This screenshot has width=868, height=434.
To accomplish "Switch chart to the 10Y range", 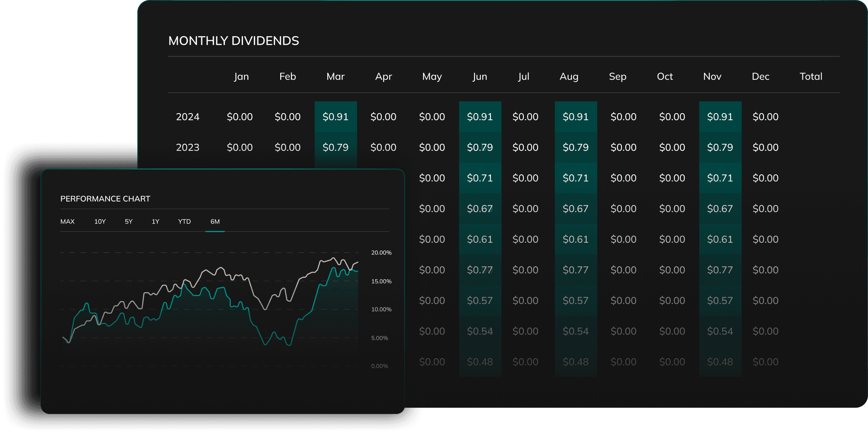I will point(100,222).
